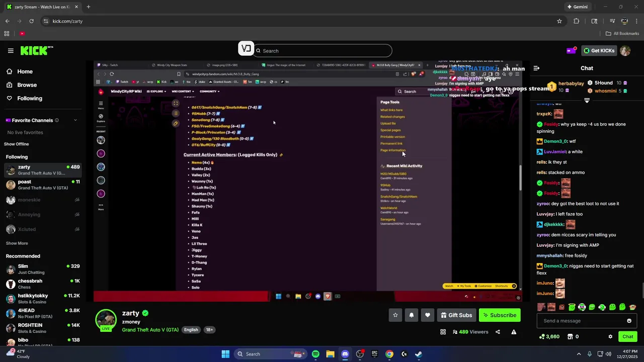Open the YouTube bookmark

point(22,34)
